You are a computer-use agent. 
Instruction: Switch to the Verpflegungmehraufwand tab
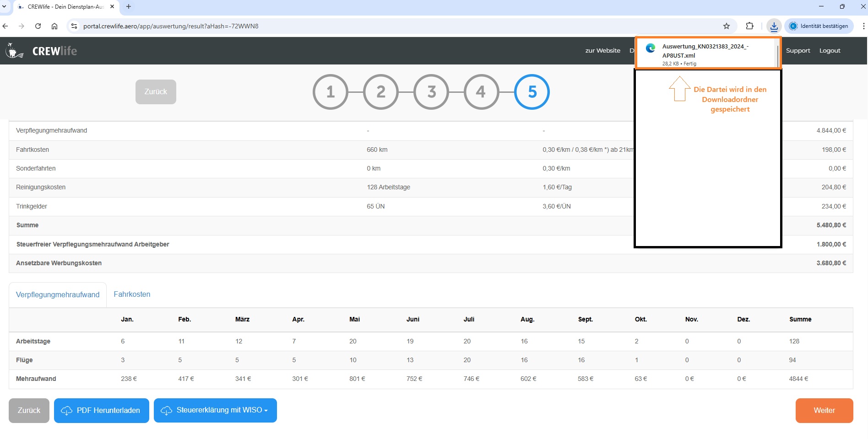(58, 295)
